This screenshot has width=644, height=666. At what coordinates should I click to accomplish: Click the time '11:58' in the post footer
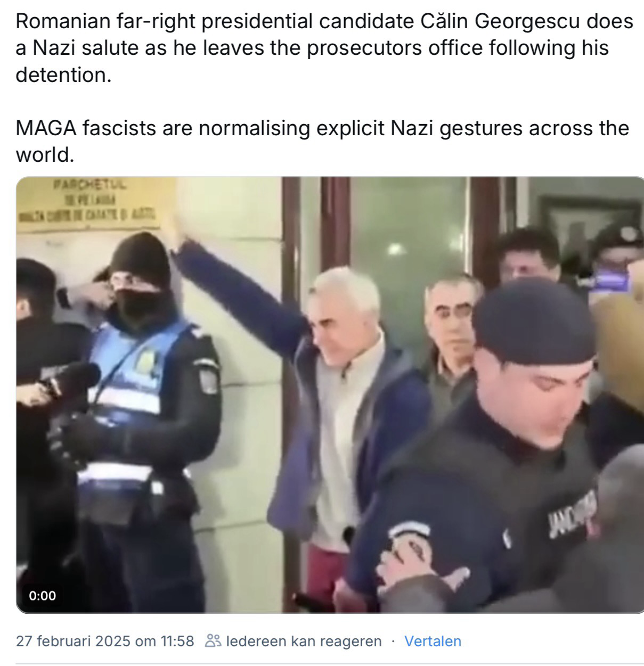[x=177, y=641]
